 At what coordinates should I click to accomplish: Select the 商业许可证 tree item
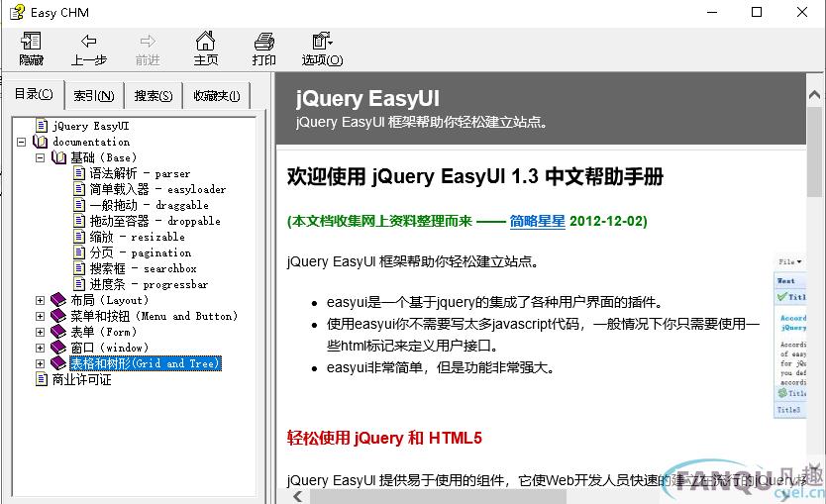point(81,379)
